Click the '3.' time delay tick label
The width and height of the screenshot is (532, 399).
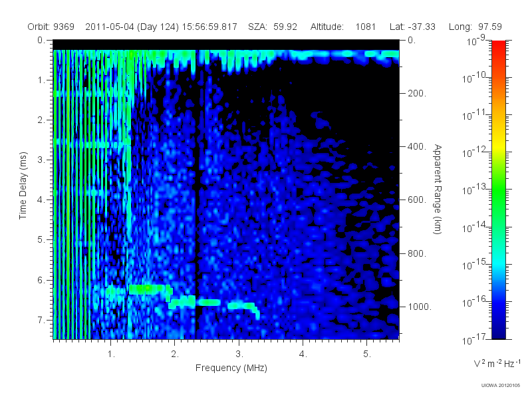41,160
